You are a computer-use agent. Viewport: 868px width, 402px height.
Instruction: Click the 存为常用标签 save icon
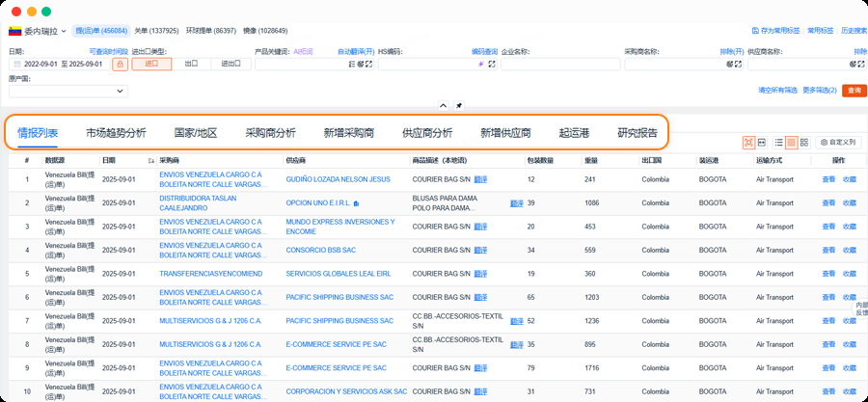click(755, 31)
